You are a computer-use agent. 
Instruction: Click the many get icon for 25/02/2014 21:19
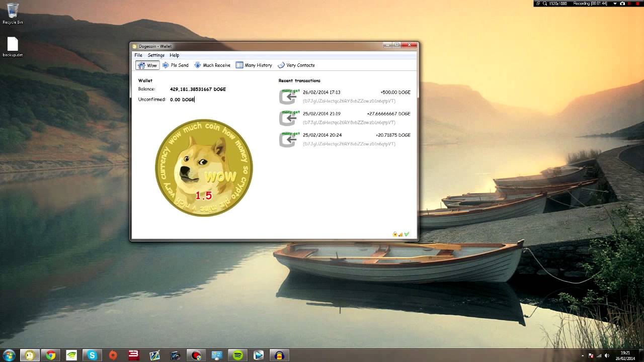pos(289,118)
